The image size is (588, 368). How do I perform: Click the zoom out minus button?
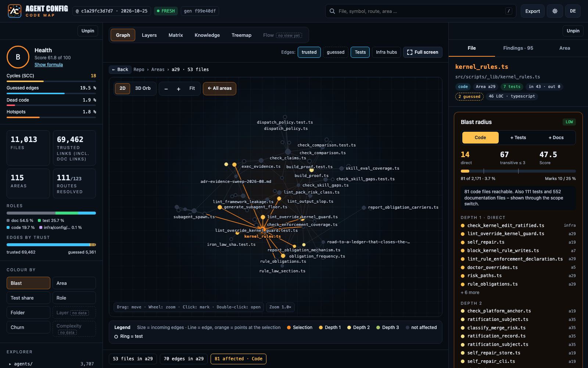click(x=166, y=89)
